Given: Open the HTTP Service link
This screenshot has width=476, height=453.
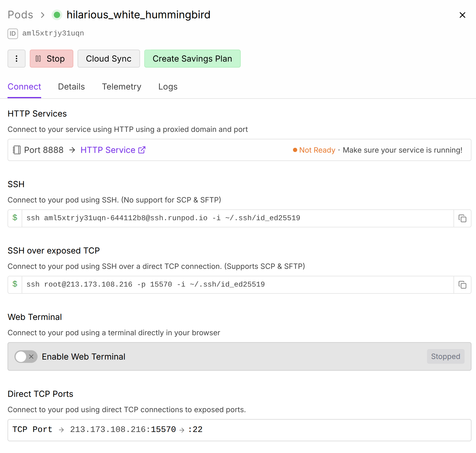Looking at the screenshot, I should tap(108, 150).
